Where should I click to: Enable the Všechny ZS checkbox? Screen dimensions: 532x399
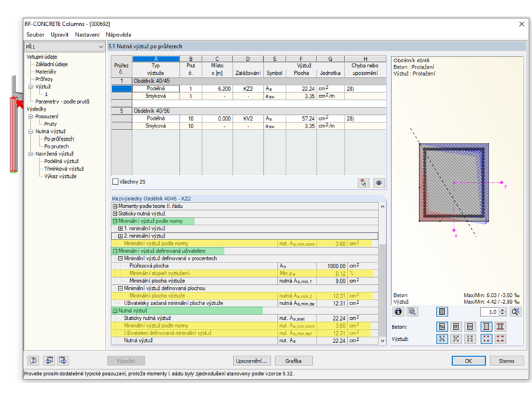click(x=116, y=182)
